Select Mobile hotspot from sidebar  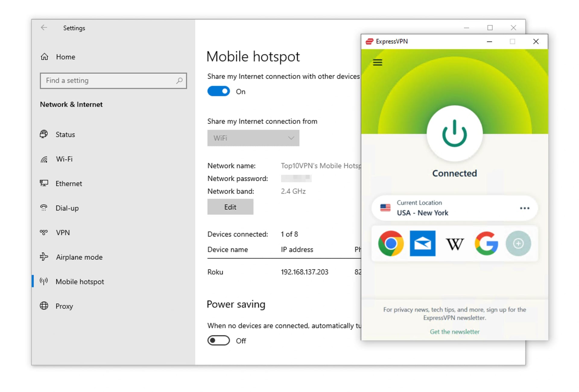(80, 281)
